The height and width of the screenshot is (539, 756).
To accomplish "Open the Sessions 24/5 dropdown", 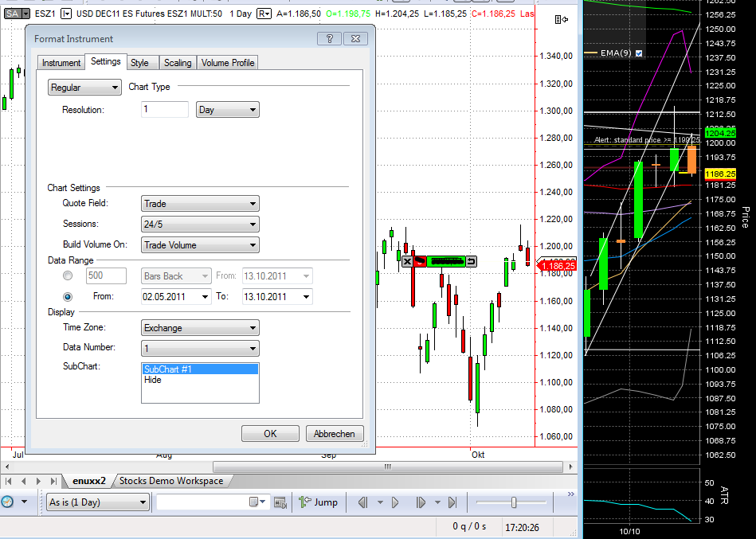I will pyautogui.click(x=200, y=224).
